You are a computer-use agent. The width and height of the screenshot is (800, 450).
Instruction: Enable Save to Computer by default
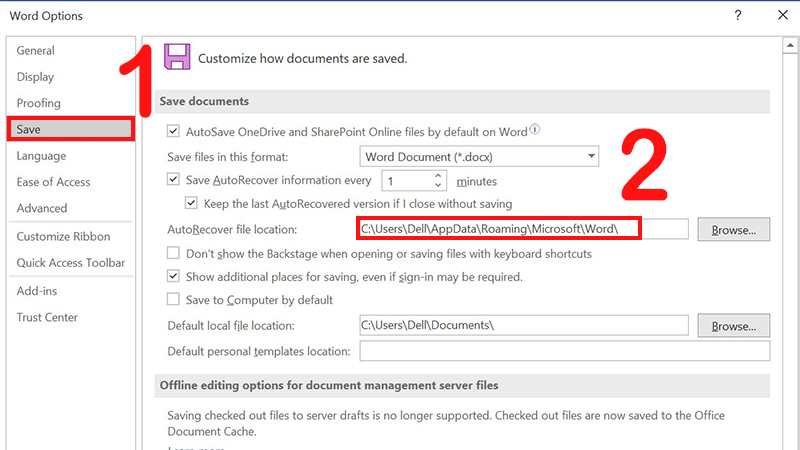tap(173, 299)
